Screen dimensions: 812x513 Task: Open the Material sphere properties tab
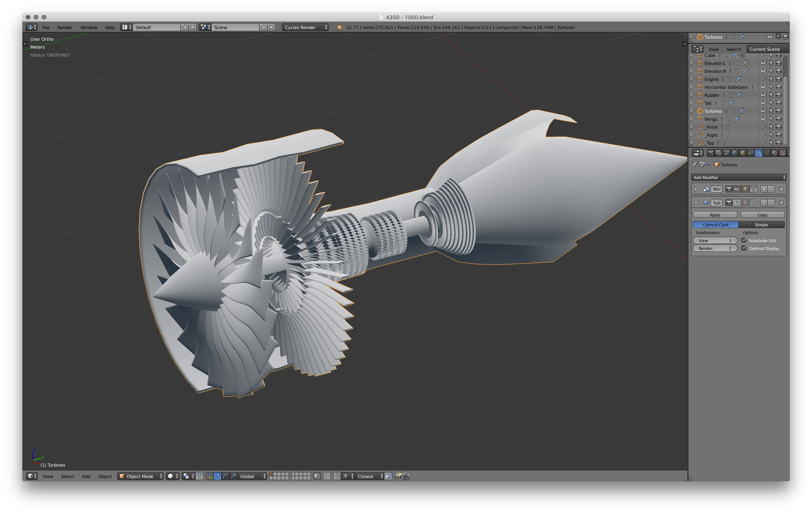pos(775,153)
